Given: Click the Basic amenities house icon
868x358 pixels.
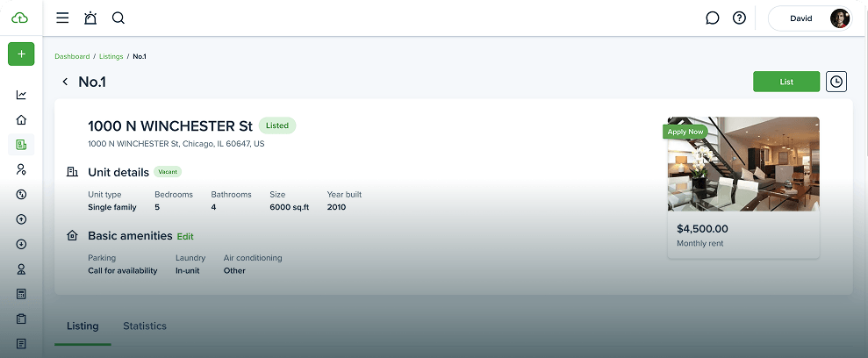Looking at the screenshot, I should pyautogui.click(x=72, y=236).
